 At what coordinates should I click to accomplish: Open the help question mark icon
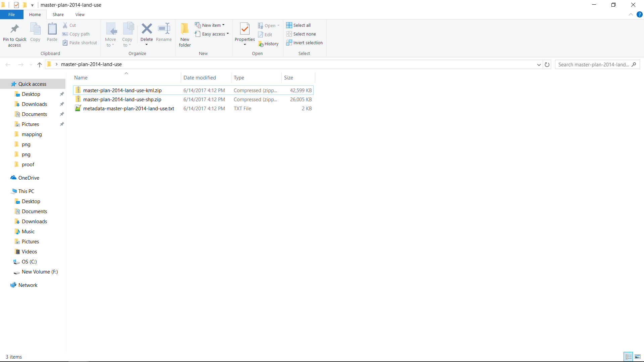pyautogui.click(x=639, y=14)
